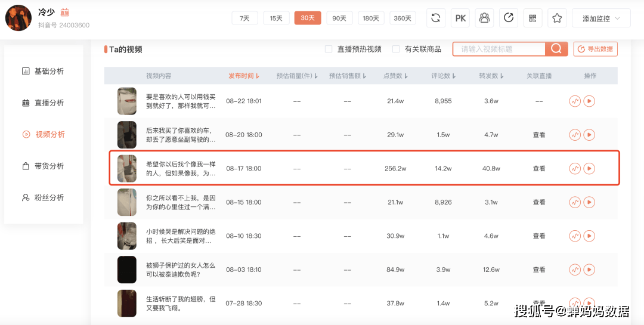Sort by 点赞数 column
The height and width of the screenshot is (325, 644).
tap(395, 76)
